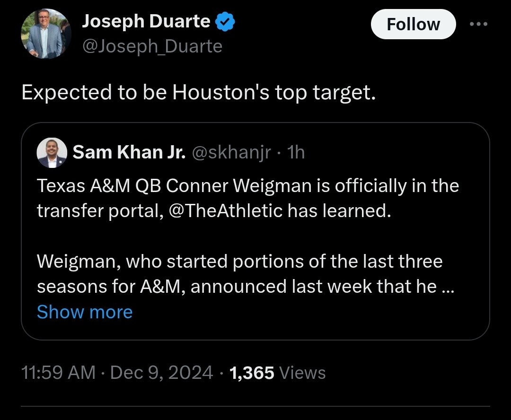Follow Joseph Duarte with the Follow button
This screenshot has height=420, width=511.
[x=413, y=24]
